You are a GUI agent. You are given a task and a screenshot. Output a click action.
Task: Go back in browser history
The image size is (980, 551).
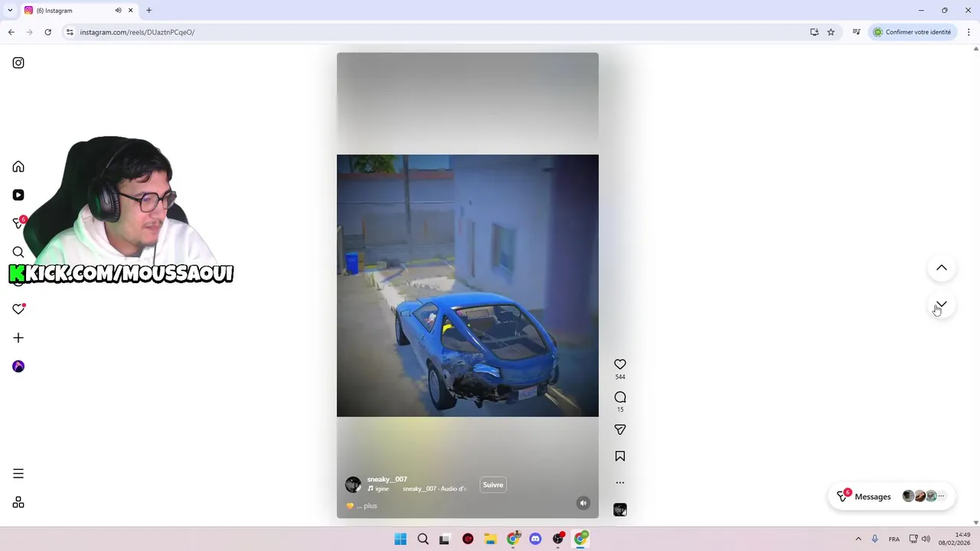(11, 32)
